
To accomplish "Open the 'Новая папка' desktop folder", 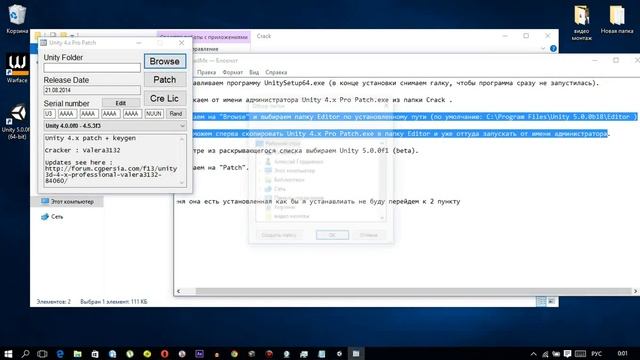I will tap(617, 19).
